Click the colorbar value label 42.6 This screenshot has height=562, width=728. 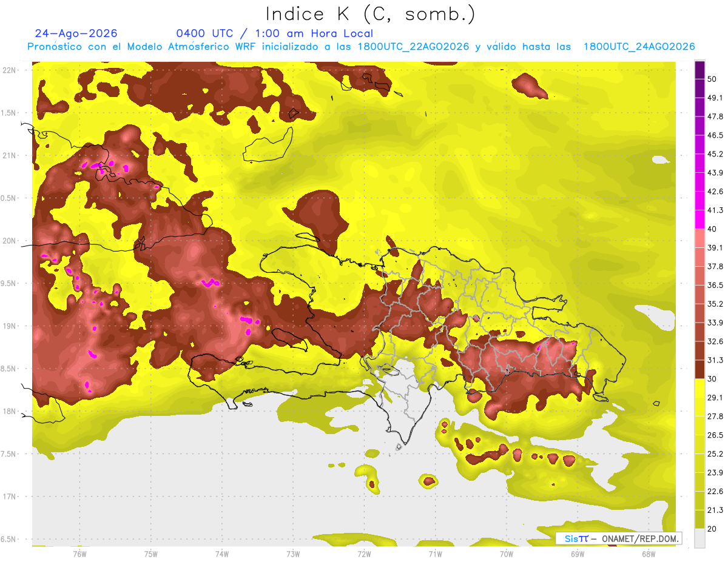point(715,191)
